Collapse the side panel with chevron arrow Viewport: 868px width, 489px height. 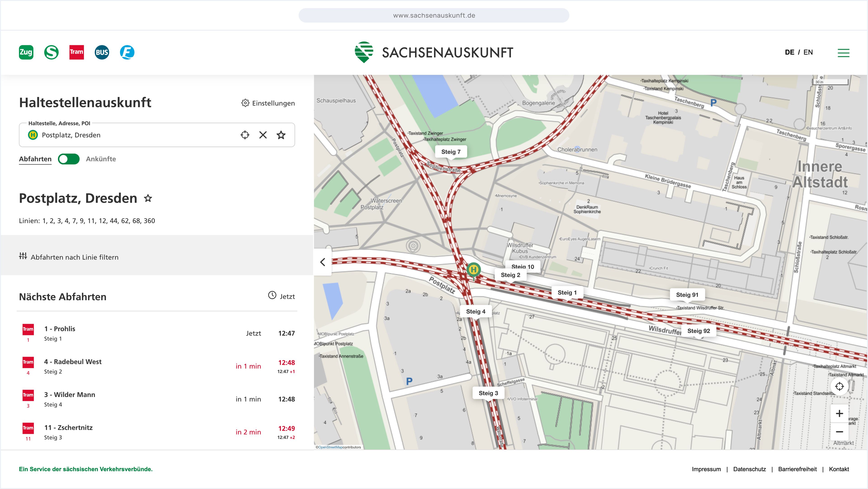click(323, 262)
